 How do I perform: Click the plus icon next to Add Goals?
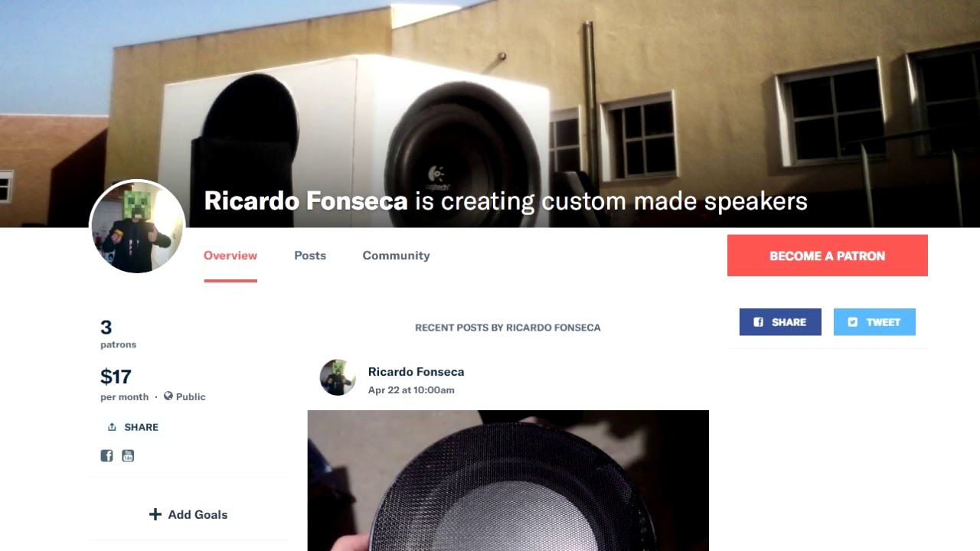coord(155,514)
